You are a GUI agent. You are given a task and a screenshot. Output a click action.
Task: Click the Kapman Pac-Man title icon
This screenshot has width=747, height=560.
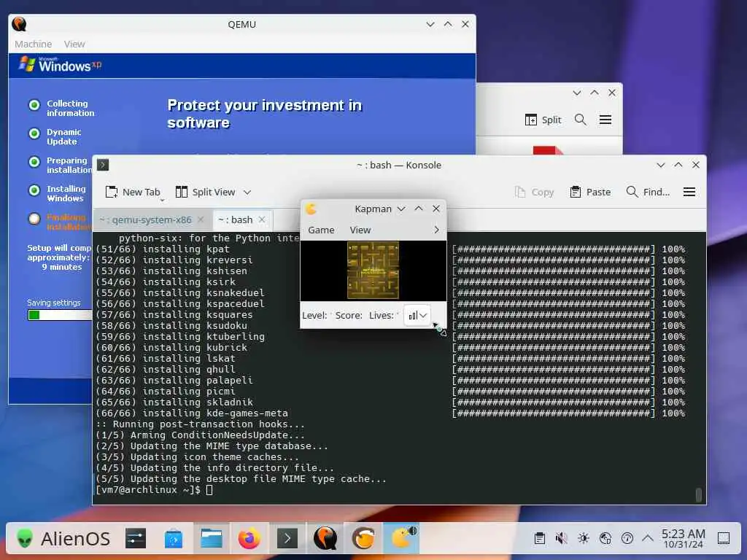click(311, 209)
